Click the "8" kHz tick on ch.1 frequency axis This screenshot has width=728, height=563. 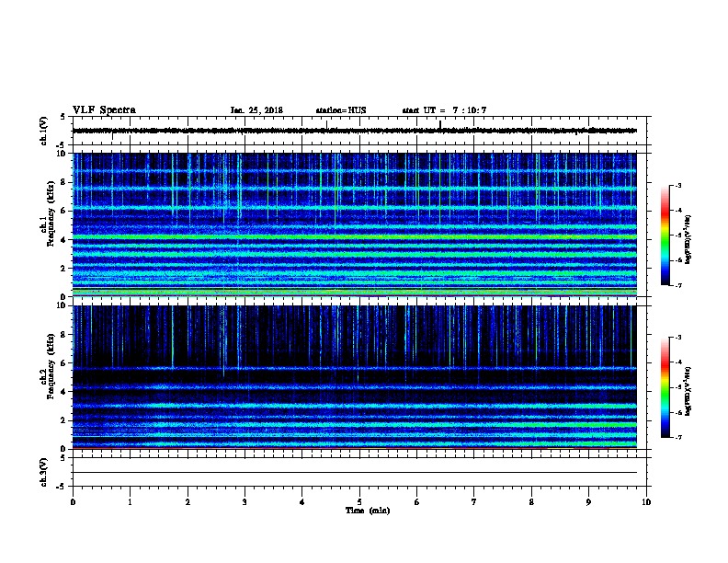point(63,182)
